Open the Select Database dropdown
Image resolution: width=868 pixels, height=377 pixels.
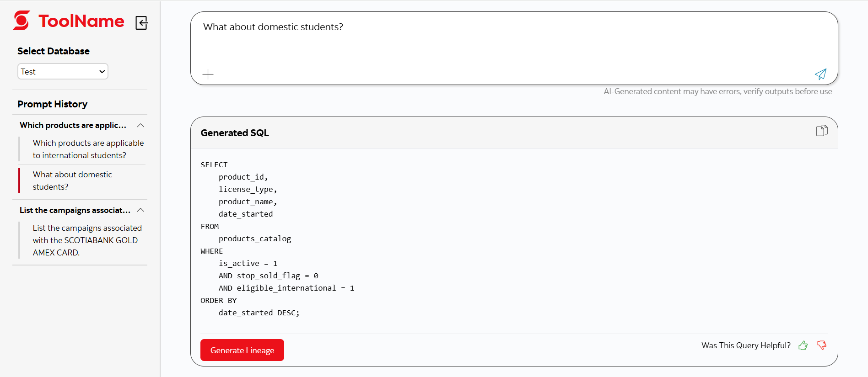tap(63, 72)
